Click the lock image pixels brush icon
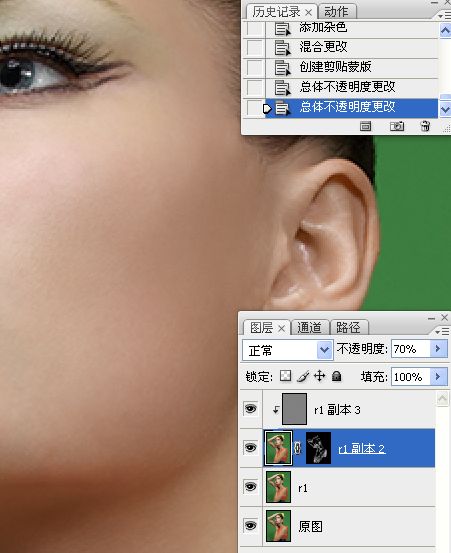 point(303,376)
